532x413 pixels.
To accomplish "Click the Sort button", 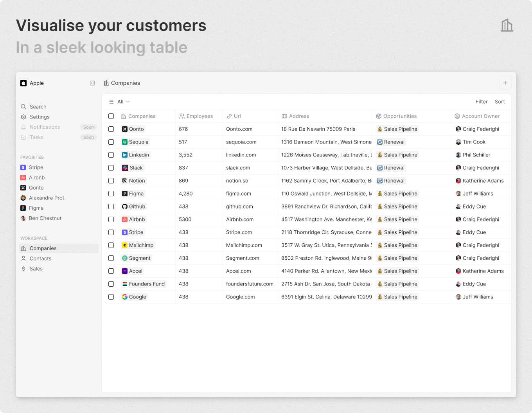I will [500, 102].
